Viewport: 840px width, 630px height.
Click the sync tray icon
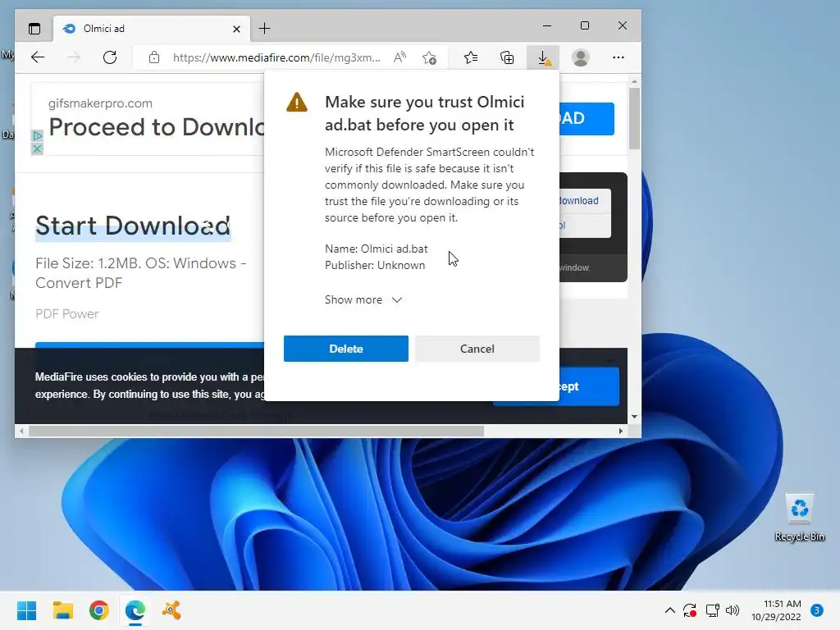[x=690, y=610]
